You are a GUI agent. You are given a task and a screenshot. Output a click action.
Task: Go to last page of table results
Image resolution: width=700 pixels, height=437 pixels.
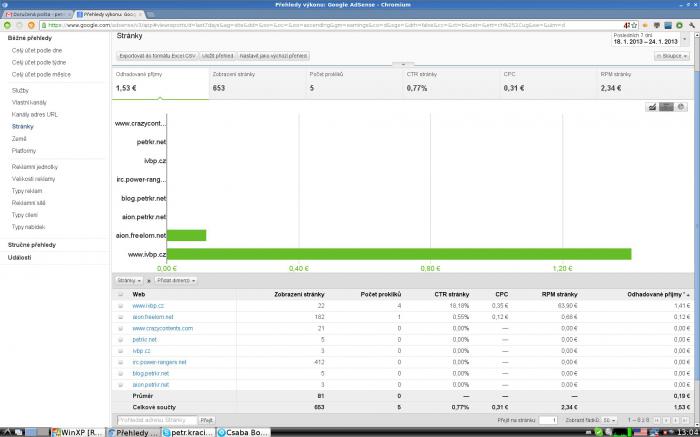[x=685, y=420]
